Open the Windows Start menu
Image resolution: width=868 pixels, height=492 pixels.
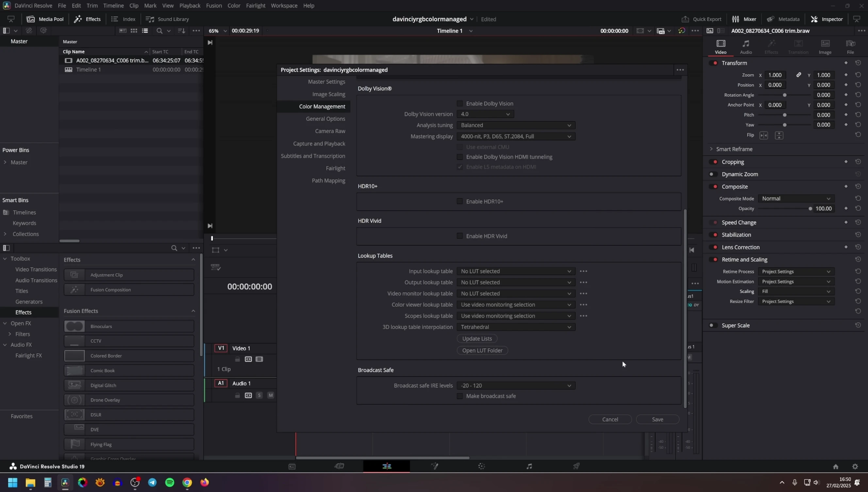pyautogui.click(x=12, y=482)
